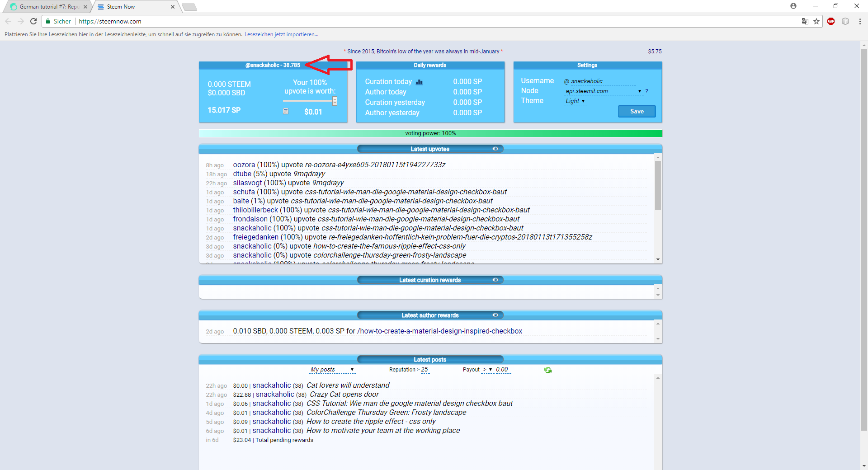Open CSS Tutorial google material checkbox post
Viewport: 868px width, 470px height.
pos(410,403)
